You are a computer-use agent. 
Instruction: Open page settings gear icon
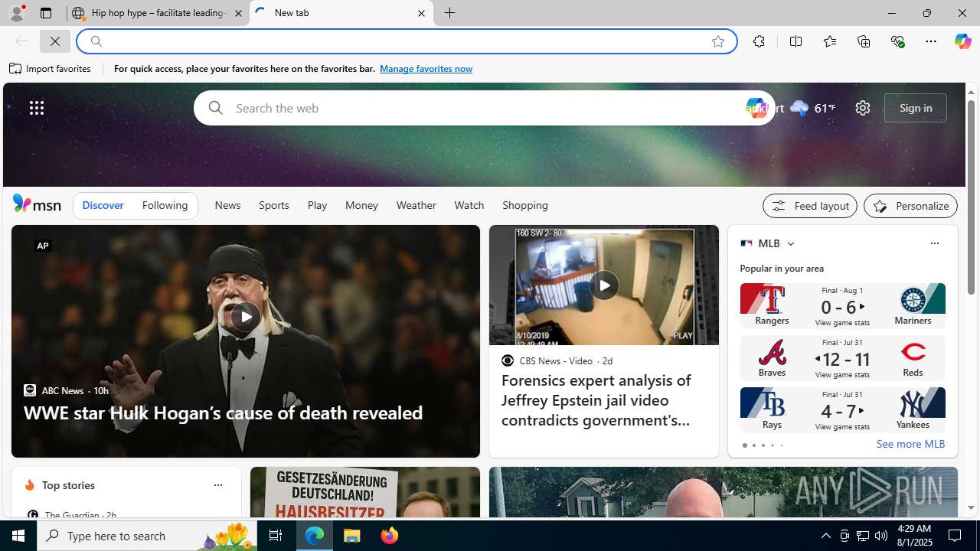click(x=862, y=108)
